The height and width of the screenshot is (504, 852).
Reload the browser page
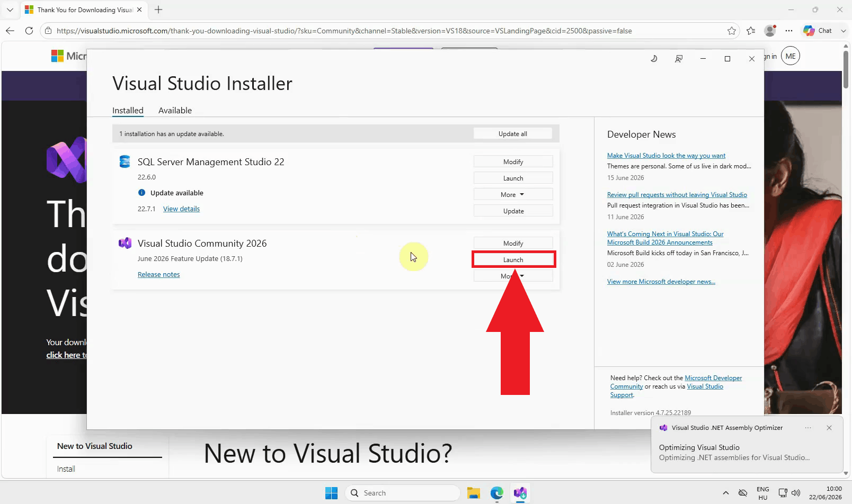pyautogui.click(x=29, y=31)
